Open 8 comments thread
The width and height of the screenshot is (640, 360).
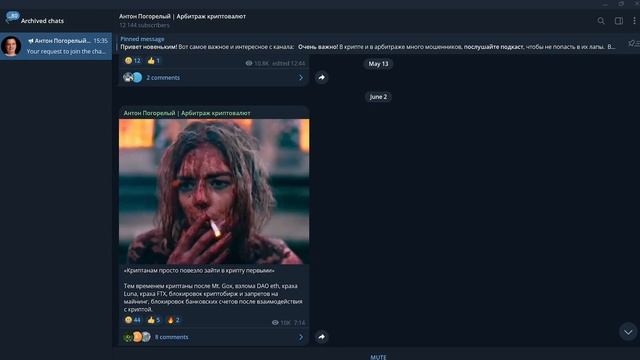click(213, 337)
